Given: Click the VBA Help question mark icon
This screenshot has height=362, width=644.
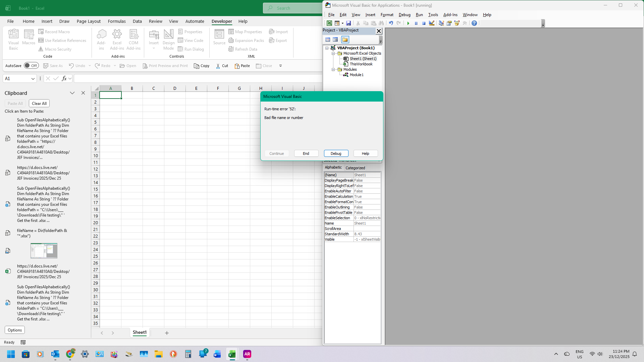Looking at the screenshot, I should click(x=474, y=23).
